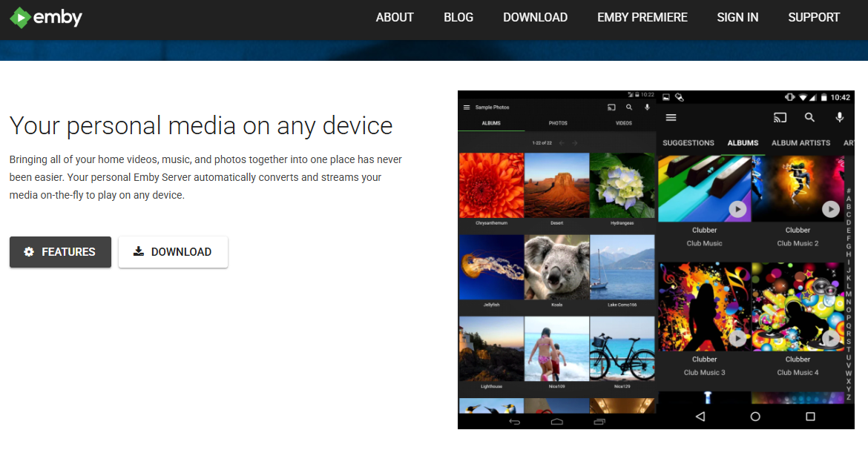Jump to letter A in alphabet index
Screen dimensions: 868x450
click(848, 199)
